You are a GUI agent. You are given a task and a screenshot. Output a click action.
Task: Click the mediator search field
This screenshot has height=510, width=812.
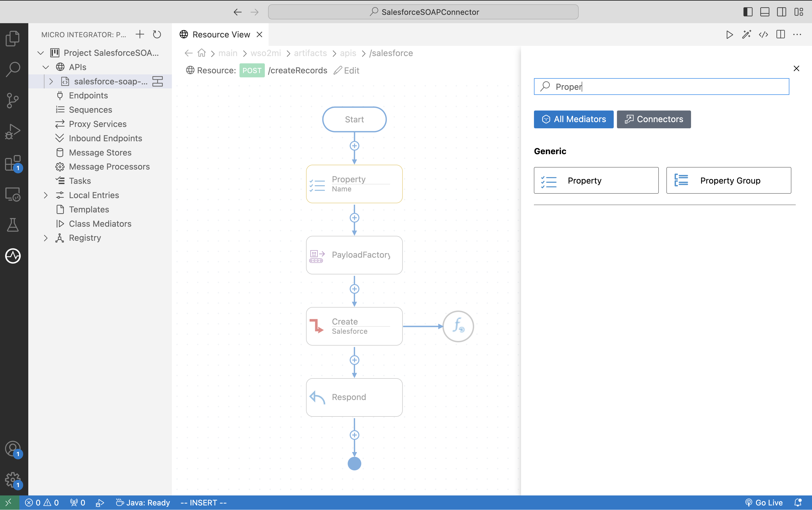(x=661, y=87)
